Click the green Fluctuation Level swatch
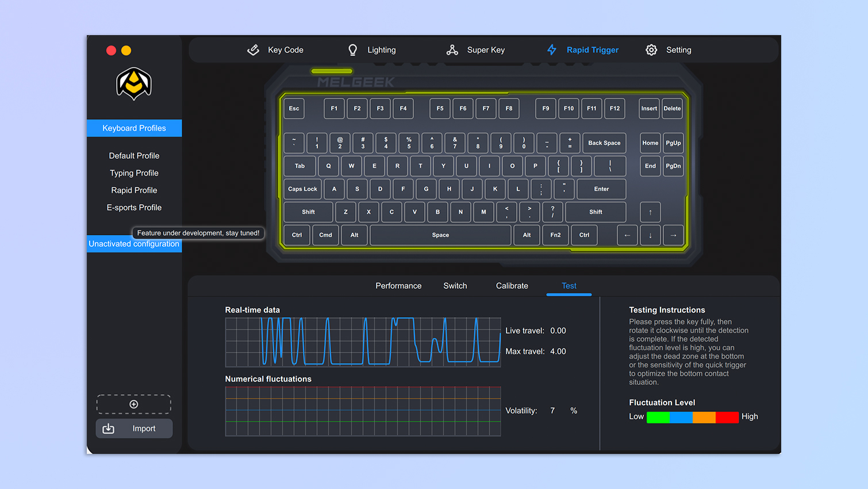Viewport: 868px width, 489px height. click(x=658, y=417)
